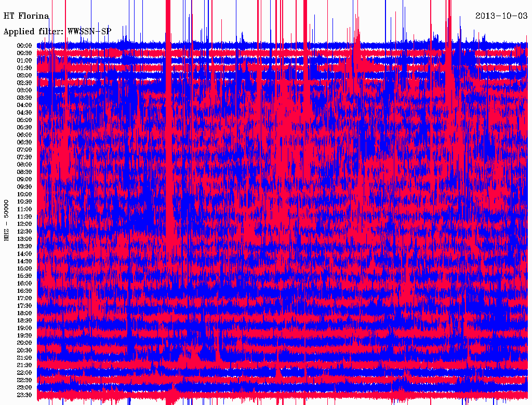The width and height of the screenshot is (532, 405).
Task: Select the 19:00 time label
Action: coord(24,328)
